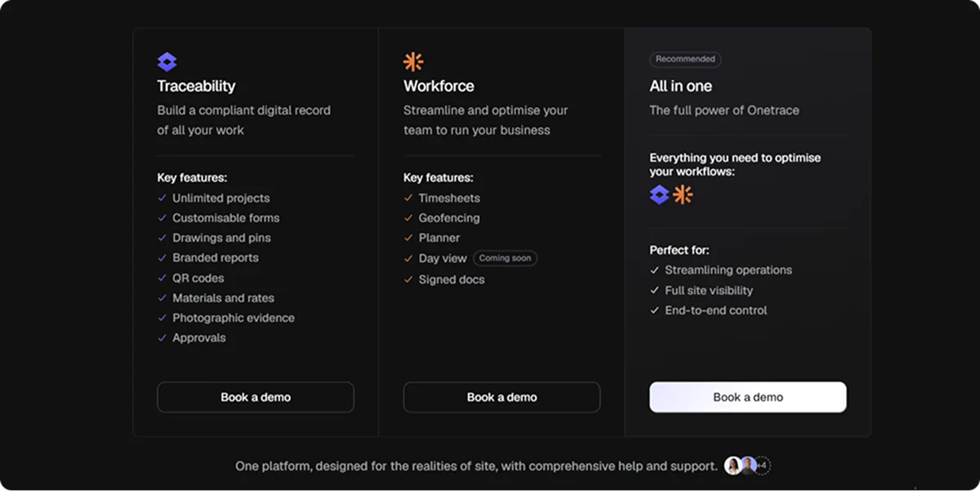Click the Materials and rates feature text
Image resolution: width=980 pixels, height=491 pixels.
(x=223, y=298)
